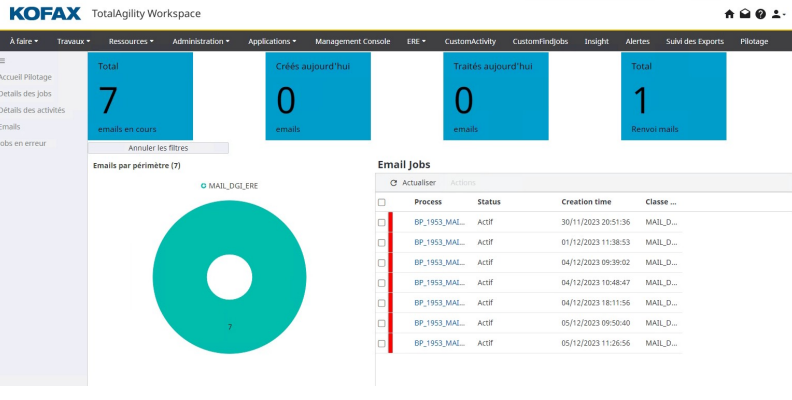Open the help question mark icon

coord(760,14)
